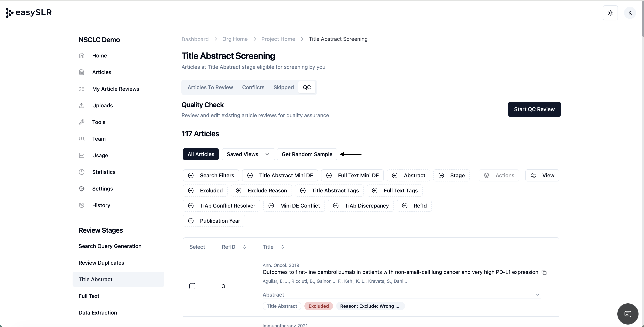
Task: Open the chat support bubble icon
Action: pos(628,314)
